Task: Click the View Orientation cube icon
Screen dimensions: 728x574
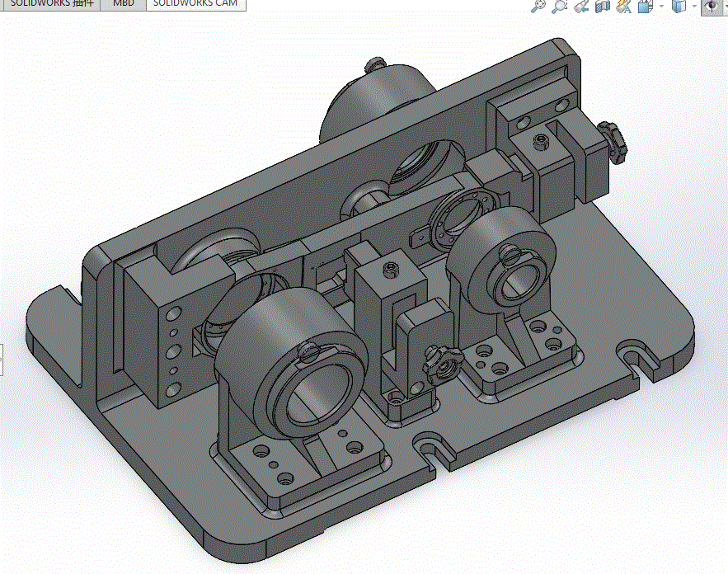Action: click(x=646, y=6)
